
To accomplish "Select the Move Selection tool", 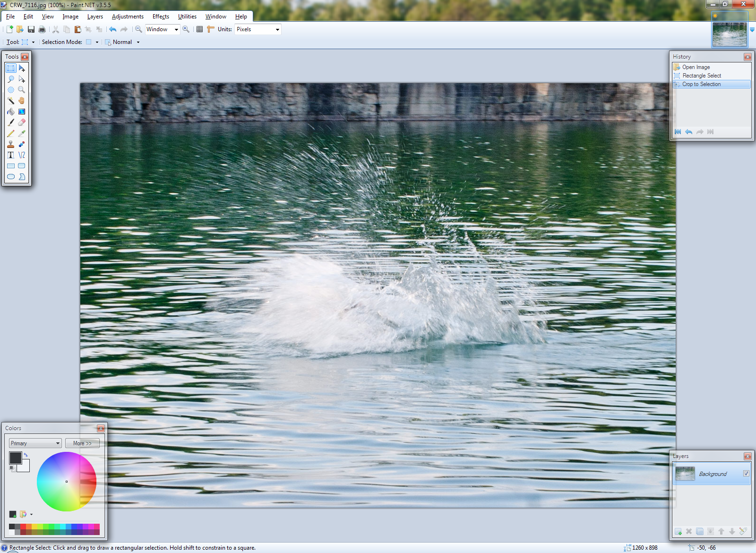I will pyautogui.click(x=22, y=79).
